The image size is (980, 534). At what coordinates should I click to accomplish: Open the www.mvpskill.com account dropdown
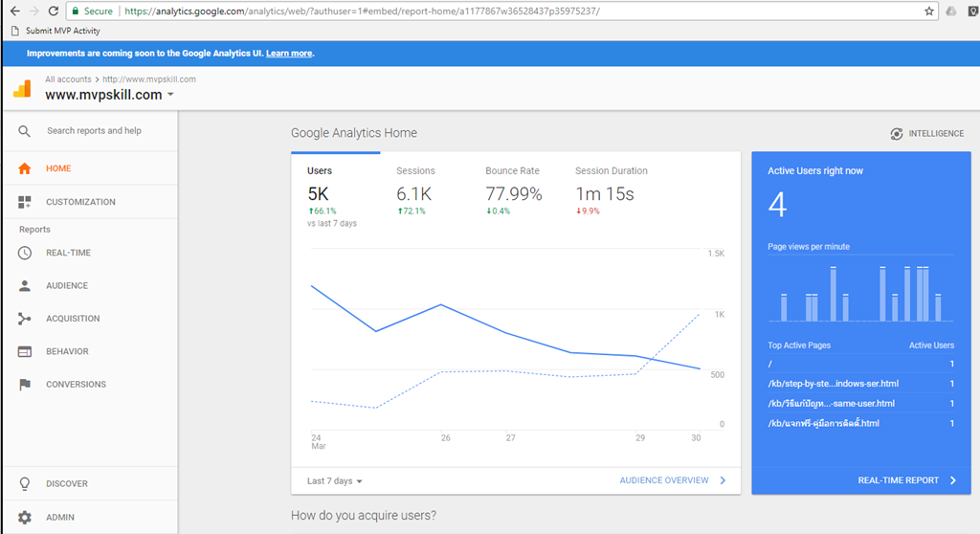click(x=109, y=95)
